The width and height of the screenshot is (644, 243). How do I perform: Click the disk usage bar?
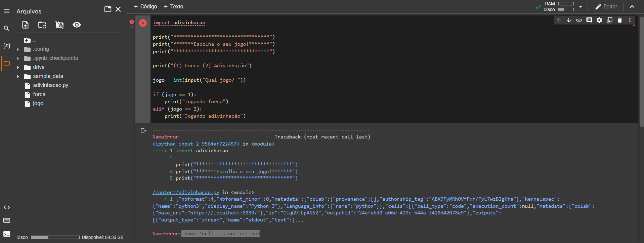click(x=55, y=237)
